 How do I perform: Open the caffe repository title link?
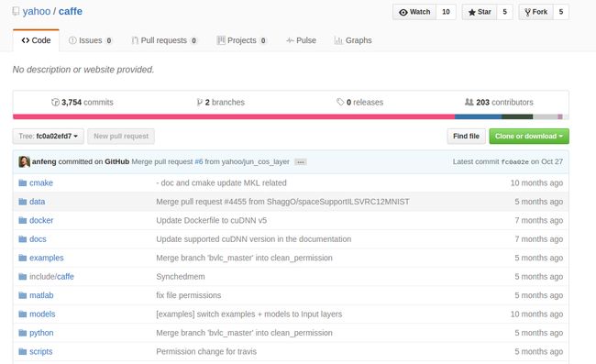click(x=71, y=11)
